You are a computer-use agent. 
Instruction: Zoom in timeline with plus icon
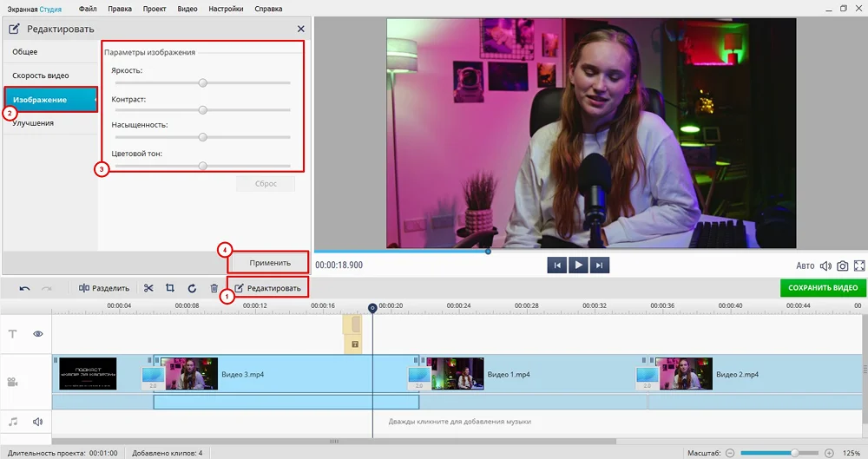tap(829, 453)
